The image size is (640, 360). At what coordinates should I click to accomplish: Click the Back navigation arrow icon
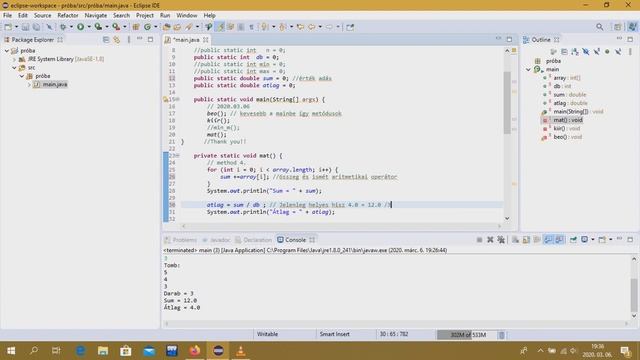(311, 27)
